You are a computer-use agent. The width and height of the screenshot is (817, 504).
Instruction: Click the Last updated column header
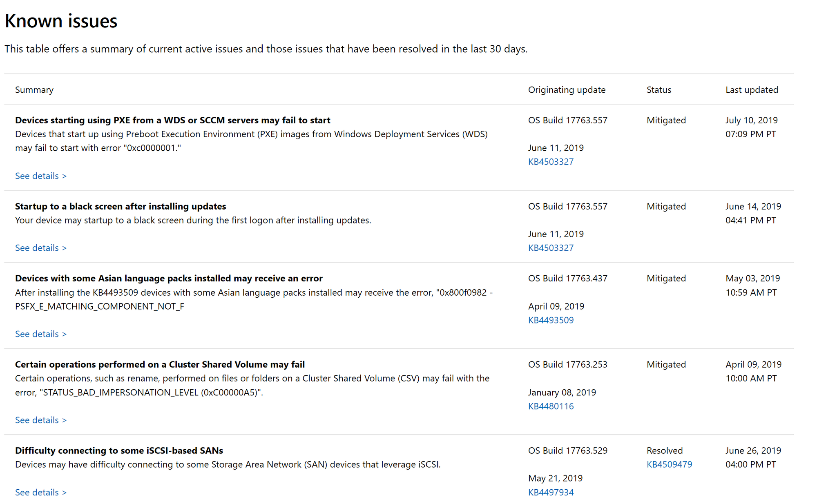[752, 89]
